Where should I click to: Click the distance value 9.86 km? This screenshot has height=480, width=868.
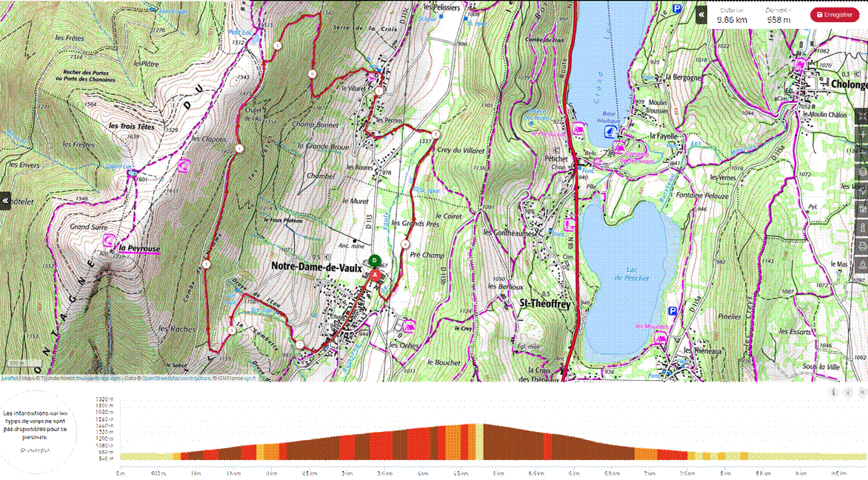(x=732, y=20)
